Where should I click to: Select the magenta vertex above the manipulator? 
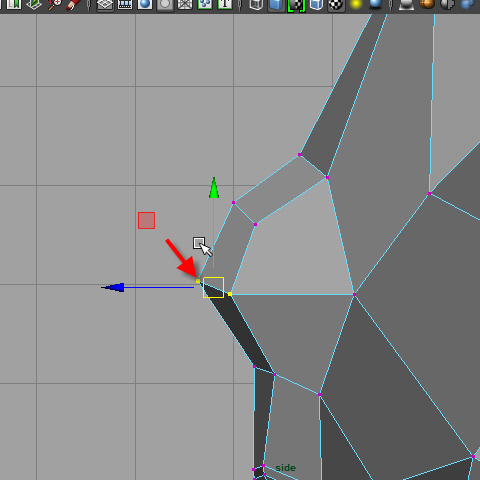[233, 202]
